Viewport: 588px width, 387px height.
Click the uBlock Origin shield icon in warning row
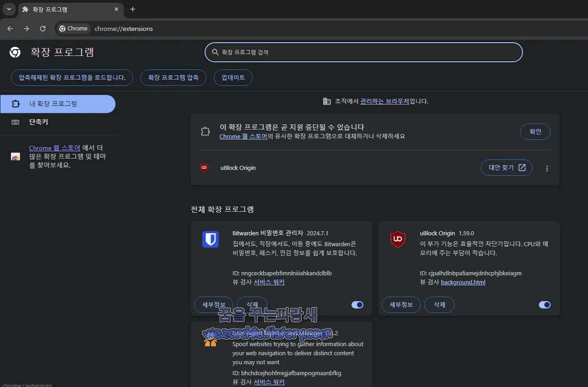(204, 168)
